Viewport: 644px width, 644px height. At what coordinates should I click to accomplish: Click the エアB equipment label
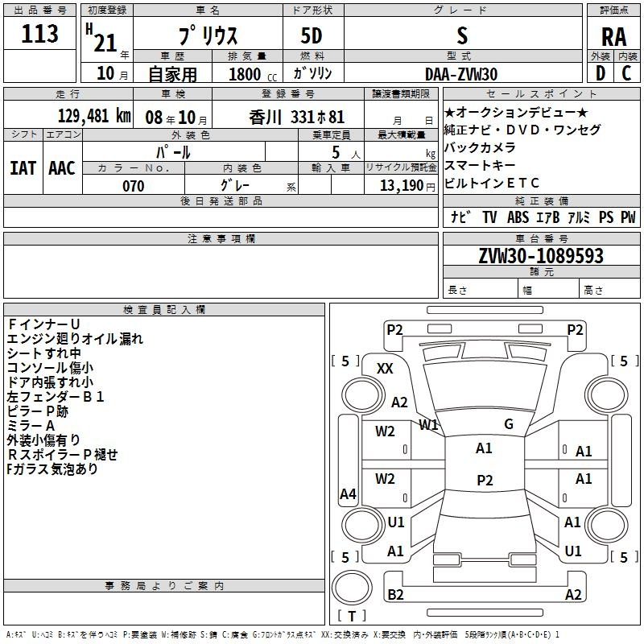point(548,217)
